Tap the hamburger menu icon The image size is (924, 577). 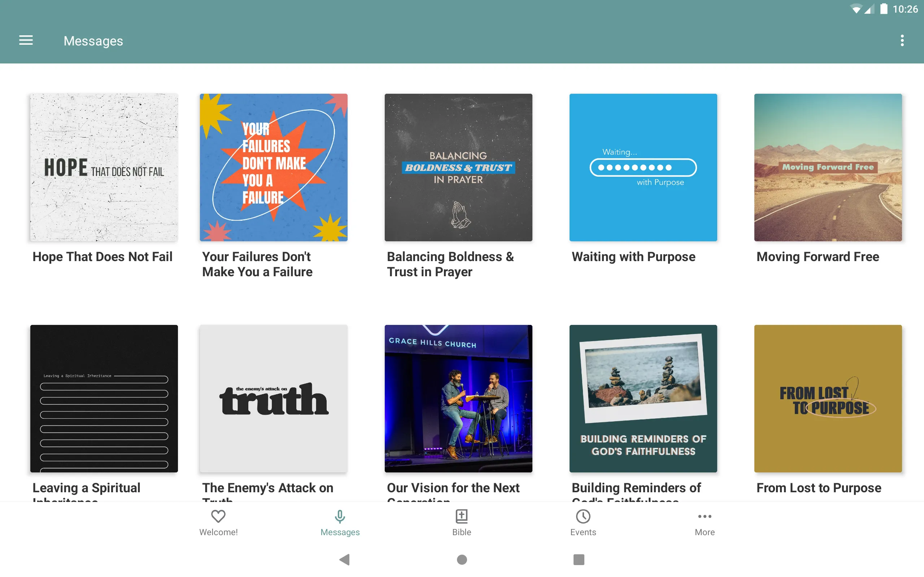(26, 40)
